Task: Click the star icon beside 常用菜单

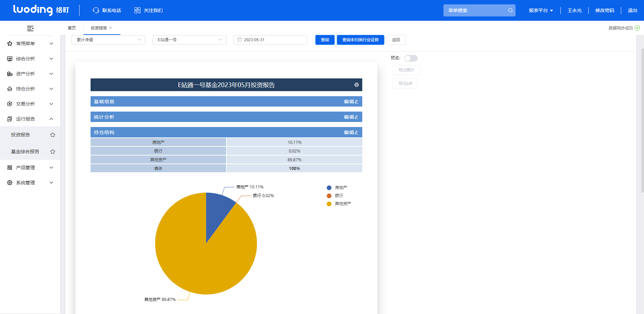Action: point(10,44)
